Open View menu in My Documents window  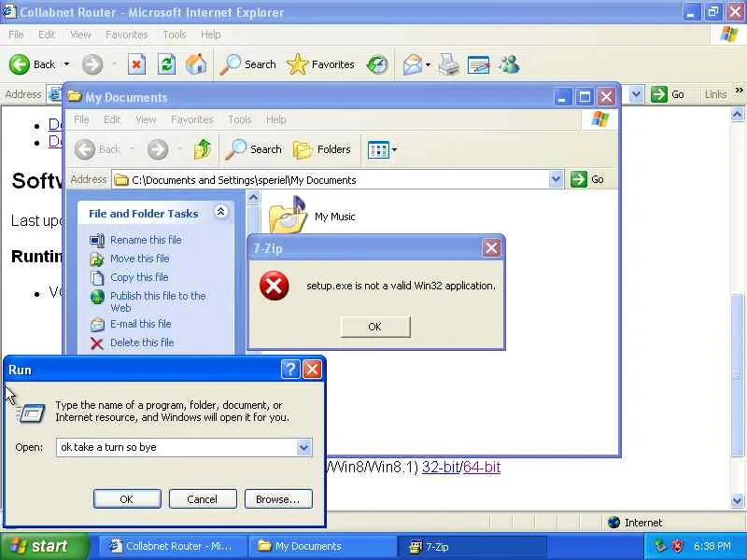(x=146, y=119)
